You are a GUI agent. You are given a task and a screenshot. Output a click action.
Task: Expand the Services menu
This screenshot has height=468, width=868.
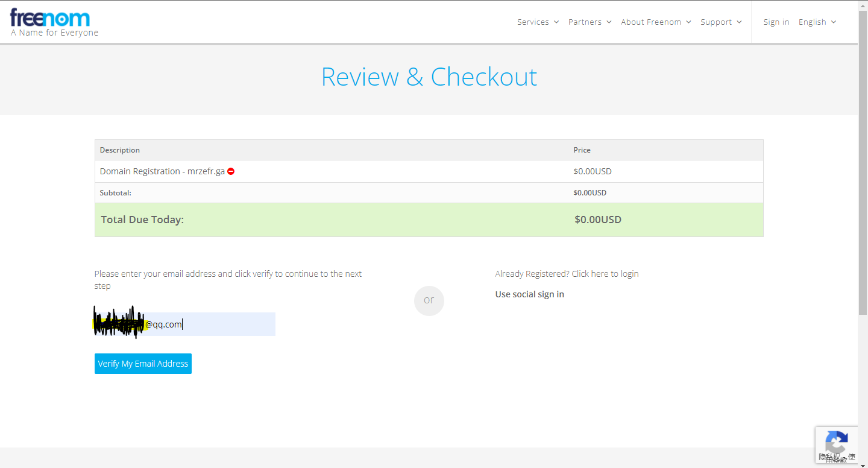click(x=538, y=22)
